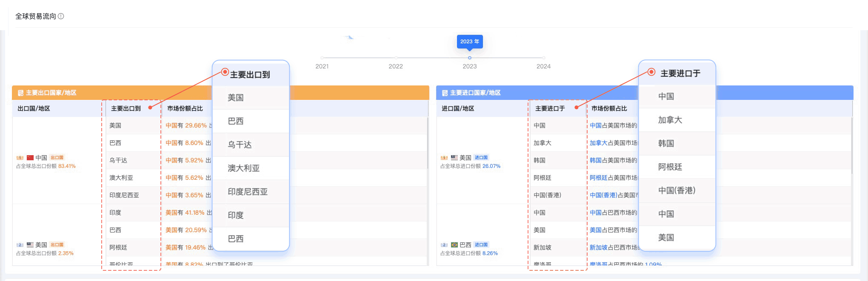Image resolution: width=868 pixels, height=281 pixels.
Task: Click the 2023 slider handle on timeline
Action: 470,58
